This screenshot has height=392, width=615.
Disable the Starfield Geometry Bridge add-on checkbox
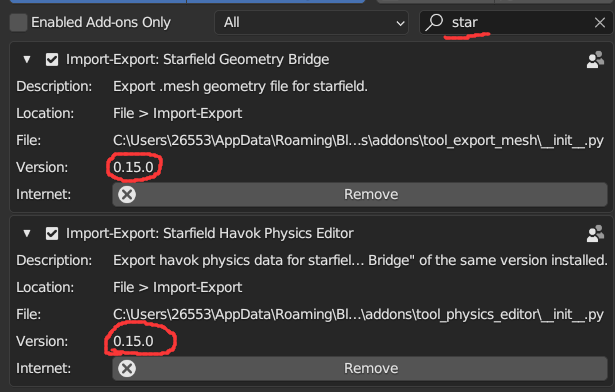coord(52,60)
